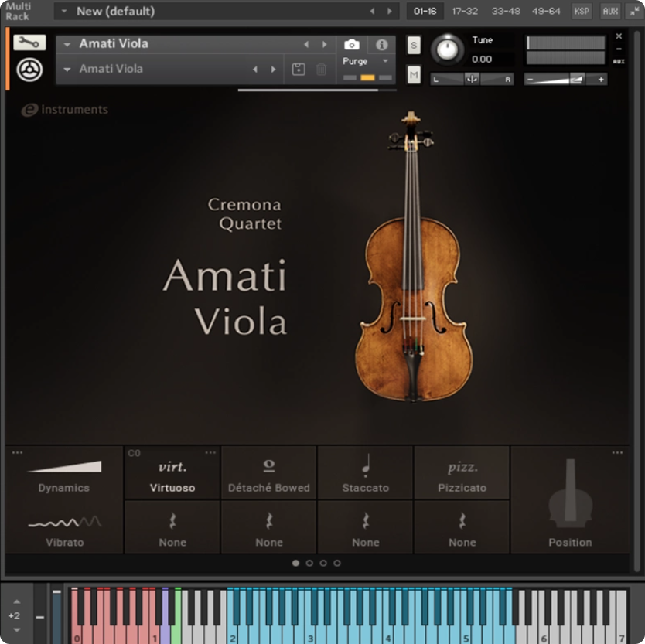Open snapshot view with camera icon
645x644 pixels.
pos(352,44)
